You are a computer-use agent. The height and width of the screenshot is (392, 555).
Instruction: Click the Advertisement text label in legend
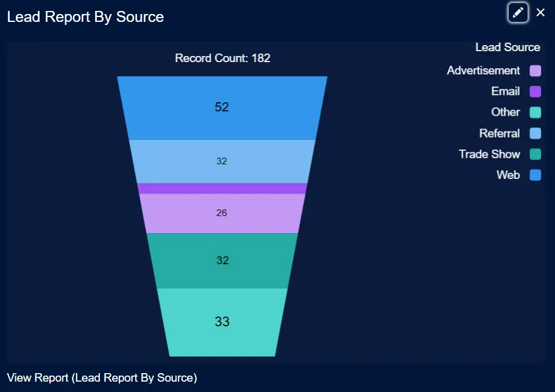pos(483,71)
